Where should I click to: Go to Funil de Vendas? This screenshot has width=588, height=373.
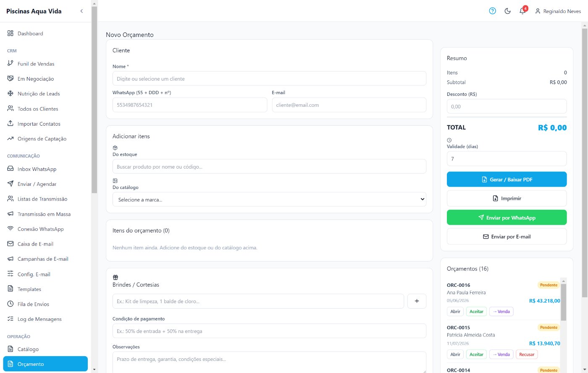[45, 63]
